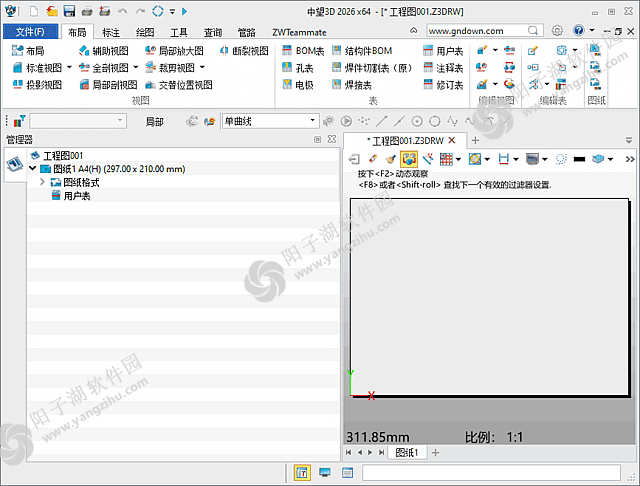
Task: Expand the 图纸格式 tree node
Action: coord(42,182)
